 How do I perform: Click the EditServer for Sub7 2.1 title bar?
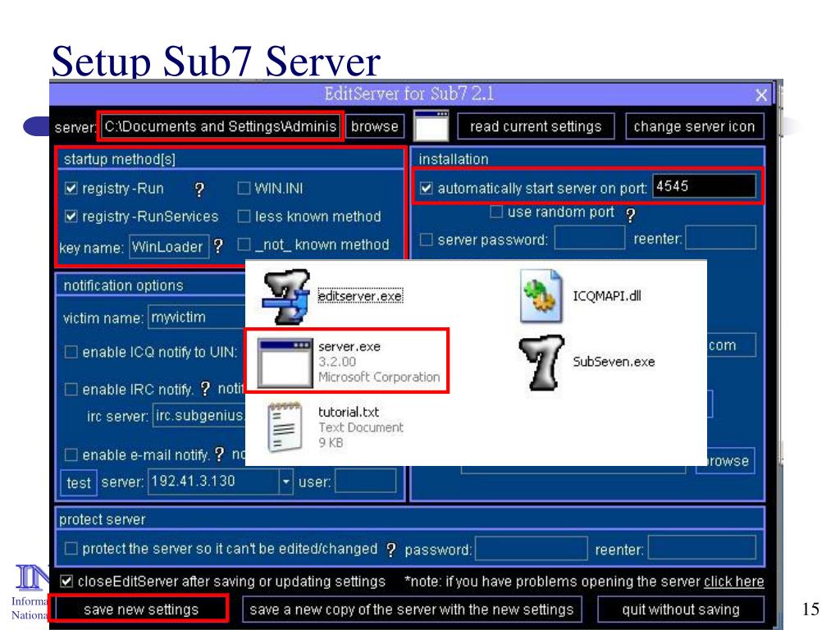coord(409,94)
